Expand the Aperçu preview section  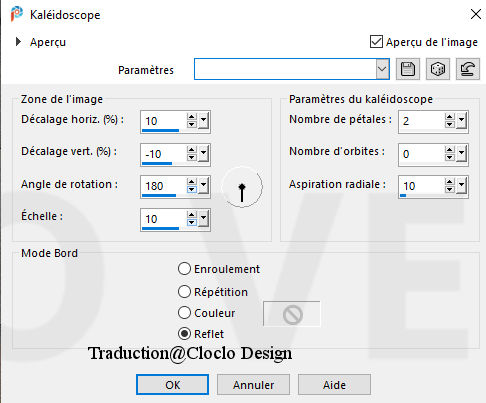[x=18, y=42]
